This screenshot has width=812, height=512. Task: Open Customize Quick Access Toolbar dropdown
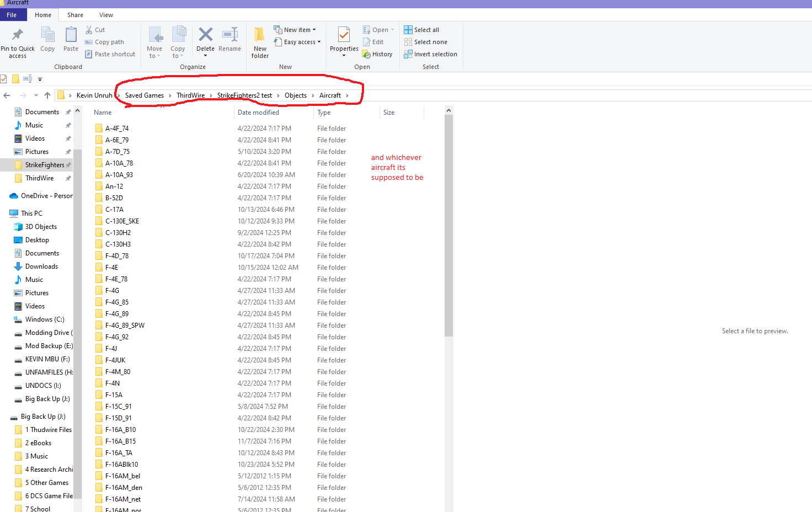pos(40,79)
